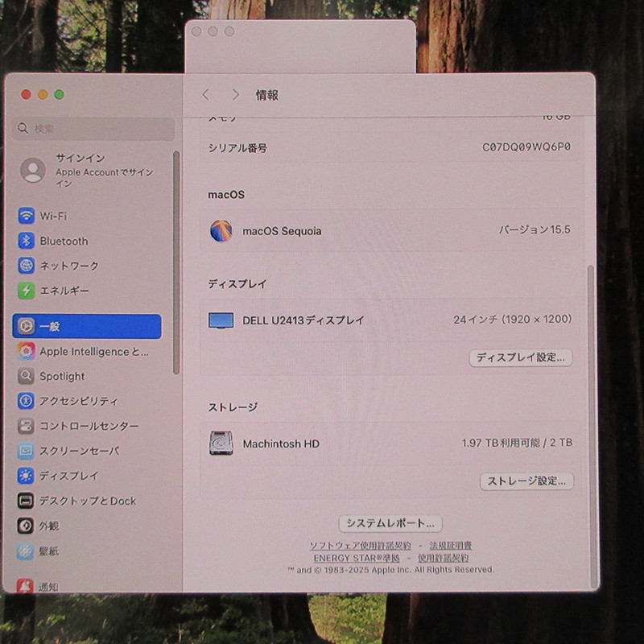644x644 pixels.
Task: Open the Accessibility icon in sidebar
Action: [27, 401]
